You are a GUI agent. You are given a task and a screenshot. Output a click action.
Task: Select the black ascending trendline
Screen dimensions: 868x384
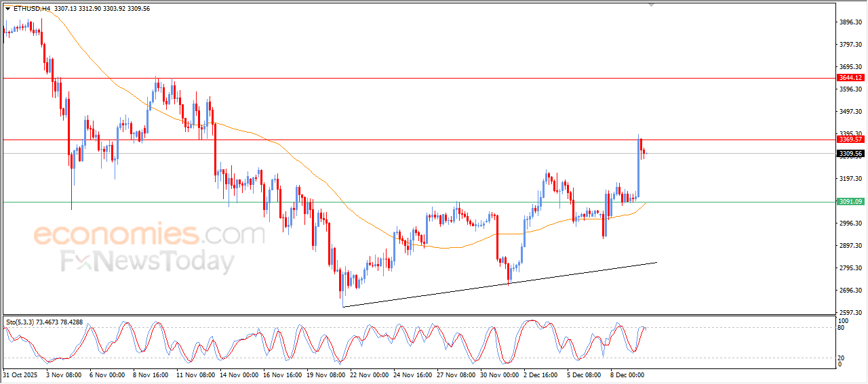click(500, 284)
